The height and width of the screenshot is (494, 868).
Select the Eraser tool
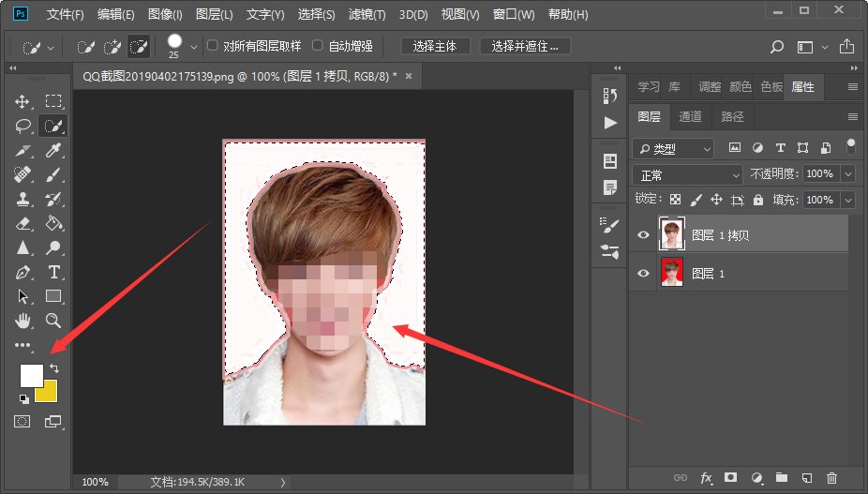(x=22, y=223)
